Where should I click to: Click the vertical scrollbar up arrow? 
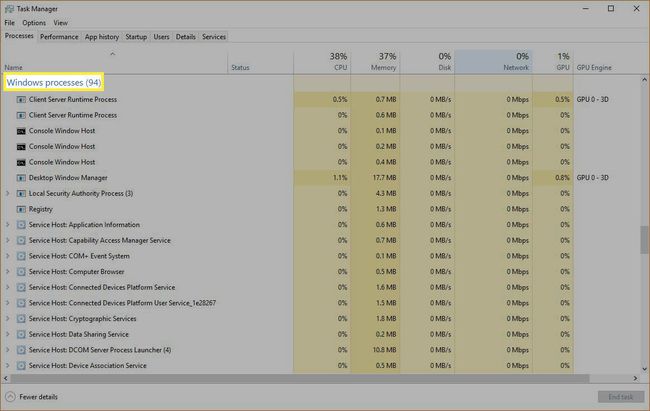click(644, 80)
